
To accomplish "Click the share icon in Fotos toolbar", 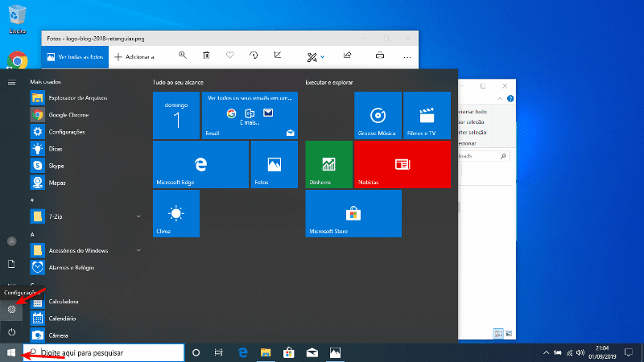I will [348, 56].
